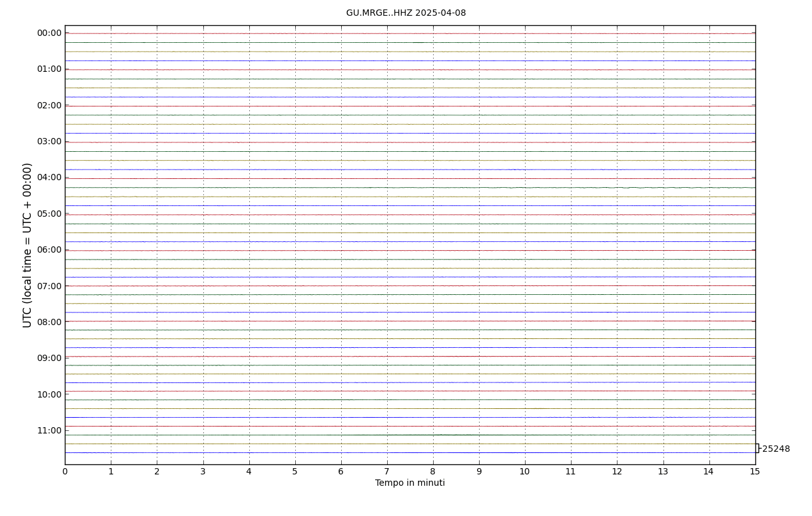This screenshot has height=516, width=812.
Task: Click x-axis tick label 3
Action: point(203,472)
